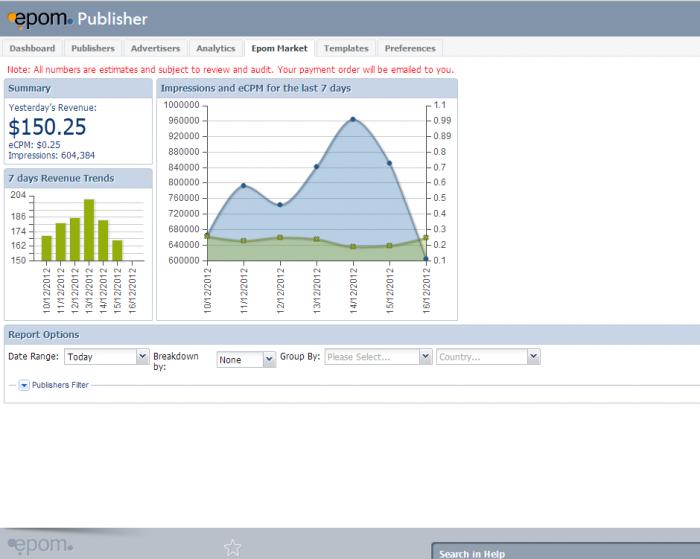Expand the Publishers Filter section
Image resolution: width=700 pixels, height=559 pixels.
[x=24, y=385]
